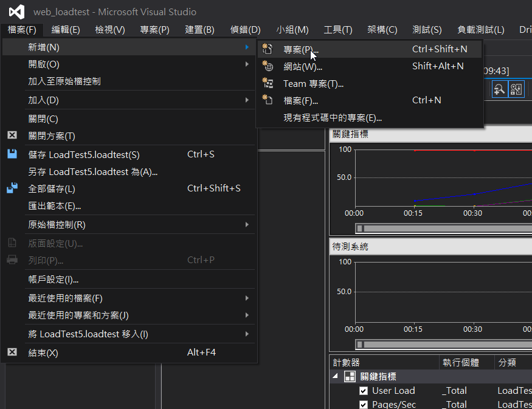Click the save all icon beside 全部儲存
532x409 pixels.
tap(12, 188)
